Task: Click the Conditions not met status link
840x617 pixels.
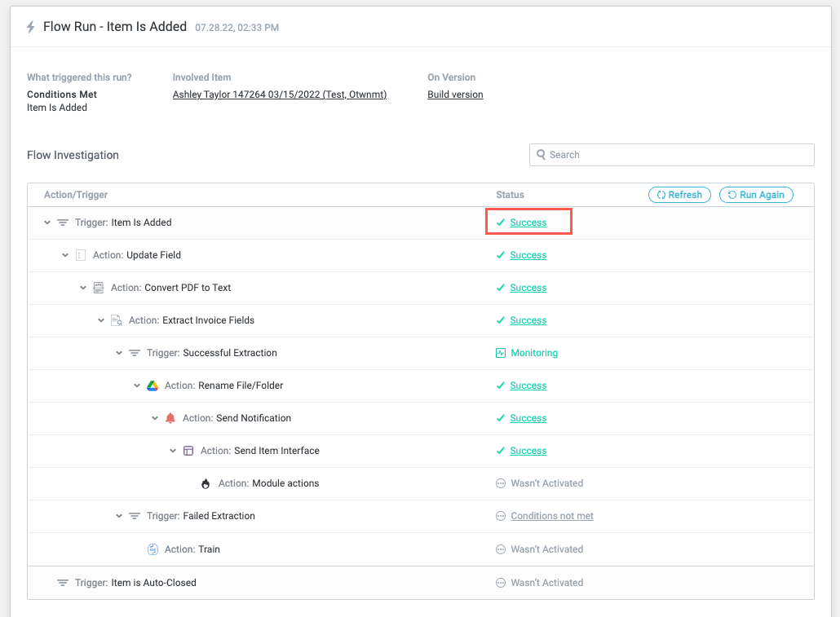Action: click(552, 516)
